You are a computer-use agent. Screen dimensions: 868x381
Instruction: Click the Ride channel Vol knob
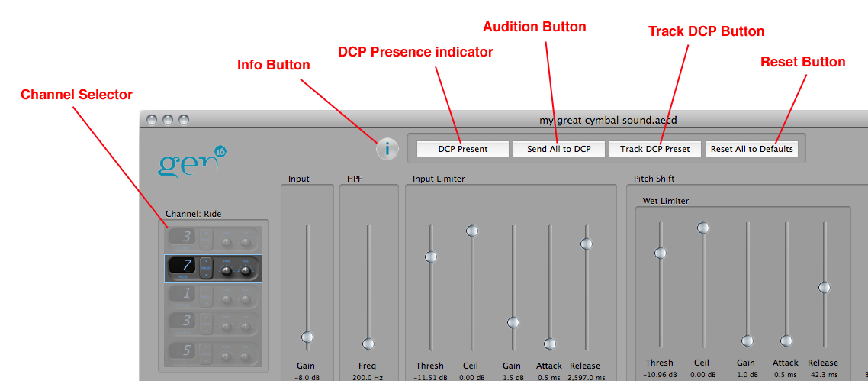(246, 270)
